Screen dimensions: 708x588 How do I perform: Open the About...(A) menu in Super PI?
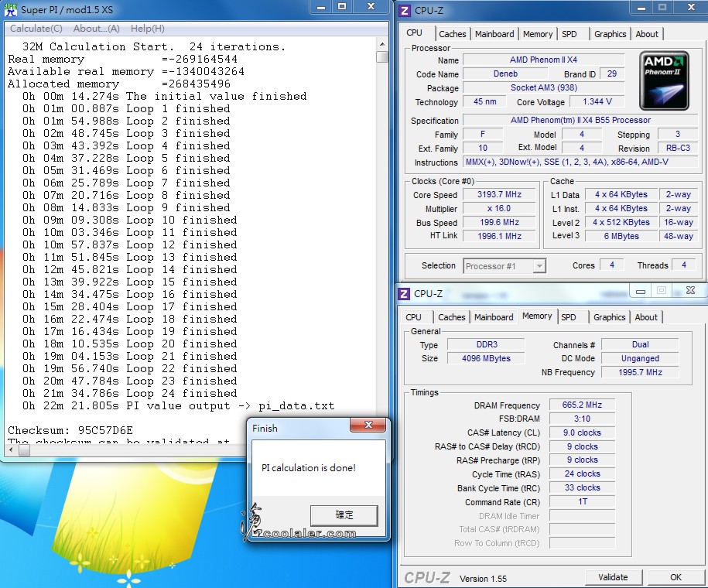point(96,29)
